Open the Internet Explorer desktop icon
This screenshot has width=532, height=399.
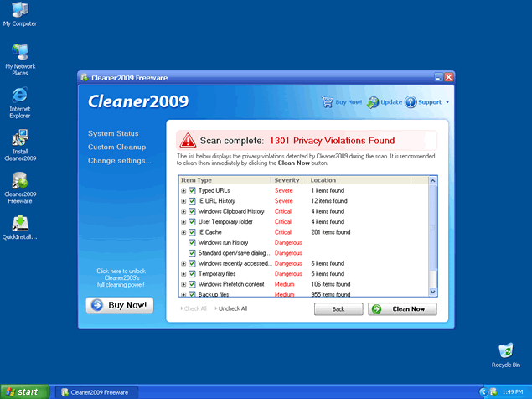20,94
